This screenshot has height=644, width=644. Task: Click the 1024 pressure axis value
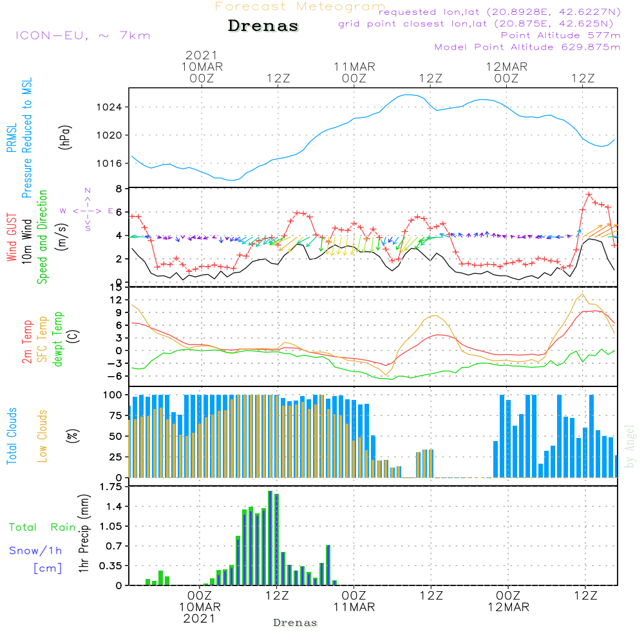(x=109, y=108)
